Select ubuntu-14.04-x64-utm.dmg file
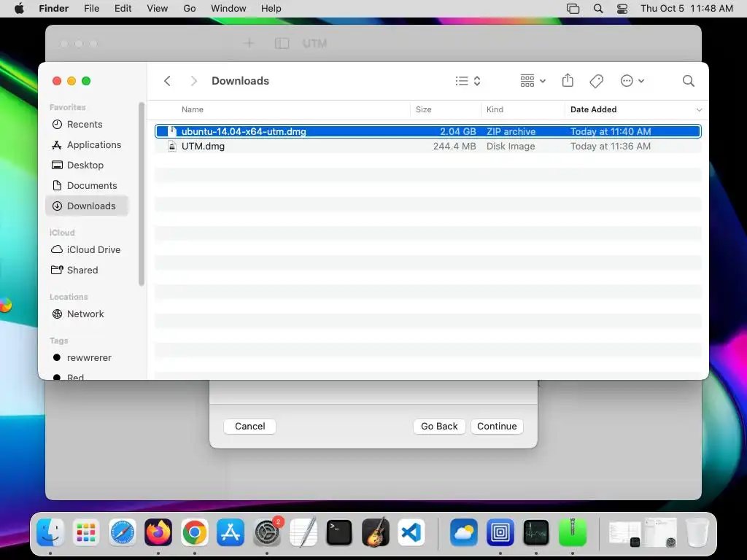Screen dimensions: 747x560 coord(427,131)
